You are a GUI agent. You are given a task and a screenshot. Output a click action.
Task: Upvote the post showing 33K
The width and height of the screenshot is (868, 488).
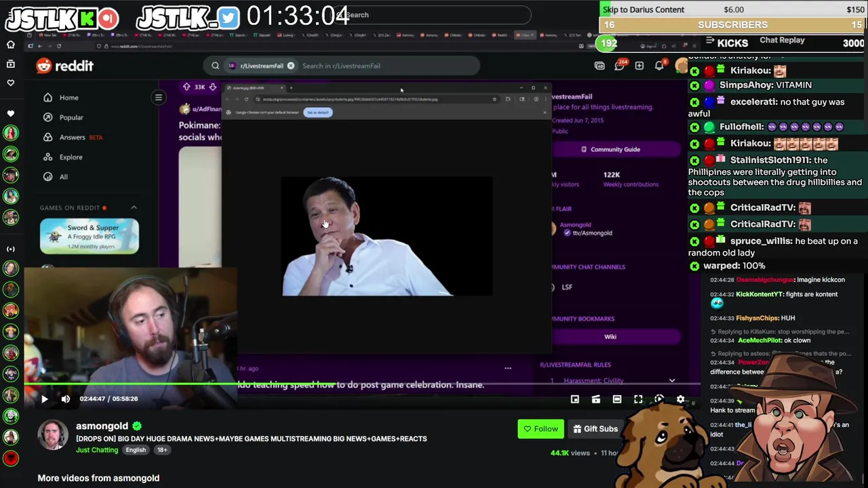tap(186, 87)
